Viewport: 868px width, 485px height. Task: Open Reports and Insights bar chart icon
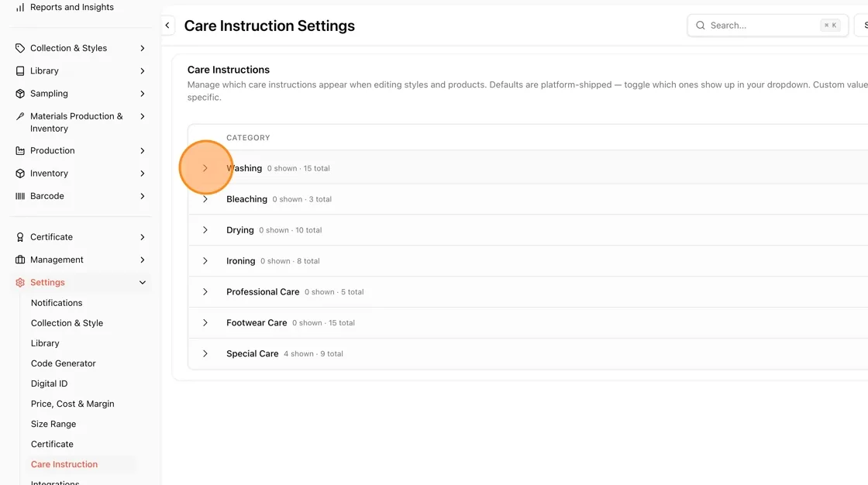click(20, 7)
